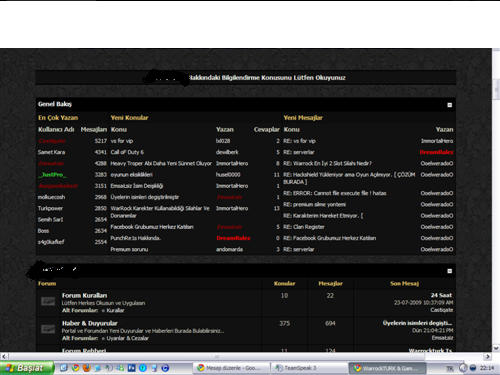Open 'RE: Karakterim Hareket Etmiyor' message

click(323, 216)
